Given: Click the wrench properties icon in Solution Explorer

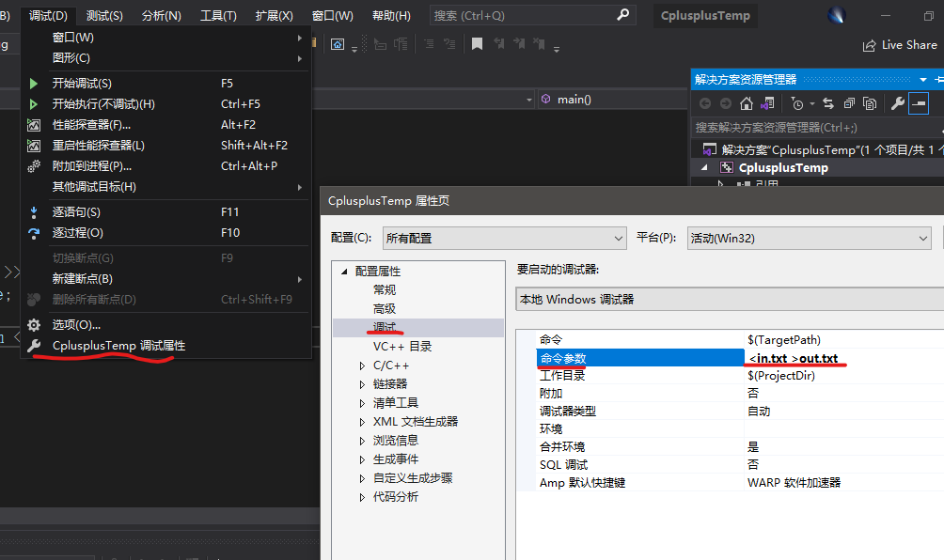Looking at the screenshot, I should tap(898, 103).
